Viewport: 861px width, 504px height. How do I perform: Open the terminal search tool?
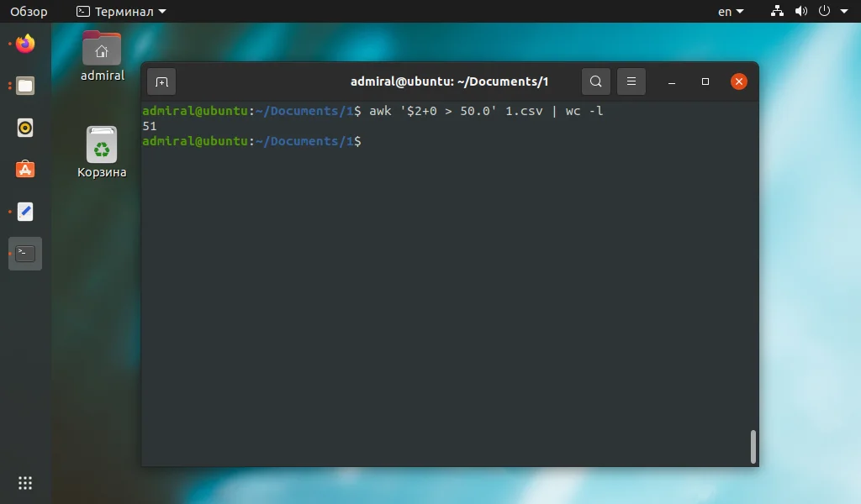[x=596, y=81]
